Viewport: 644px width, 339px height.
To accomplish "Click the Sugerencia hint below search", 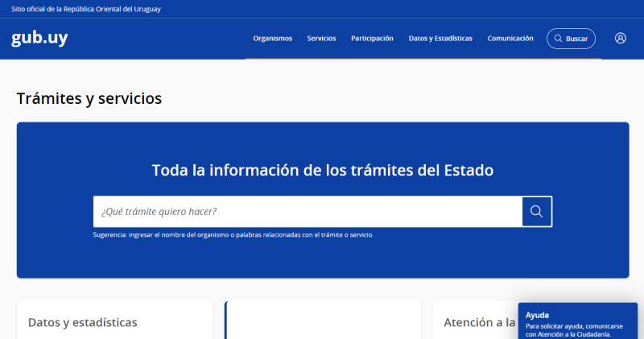I will (233, 235).
